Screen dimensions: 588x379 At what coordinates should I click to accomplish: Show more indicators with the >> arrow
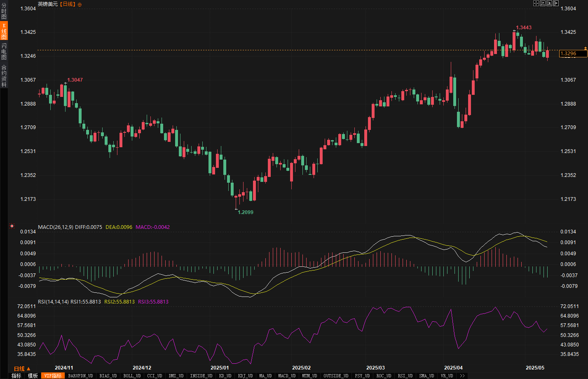pyautogui.click(x=462, y=376)
